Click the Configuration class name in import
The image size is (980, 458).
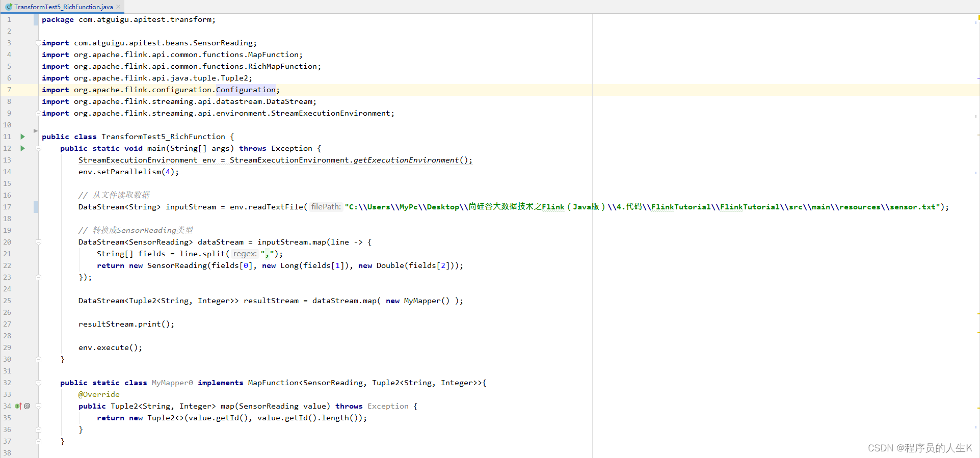pyautogui.click(x=245, y=90)
